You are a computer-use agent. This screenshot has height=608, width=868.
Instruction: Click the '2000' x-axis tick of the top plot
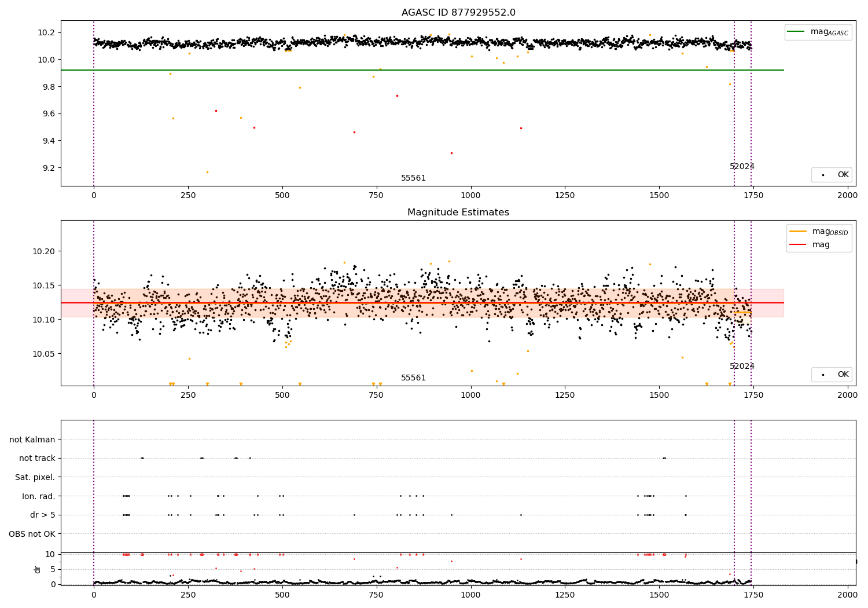coord(848,195)
